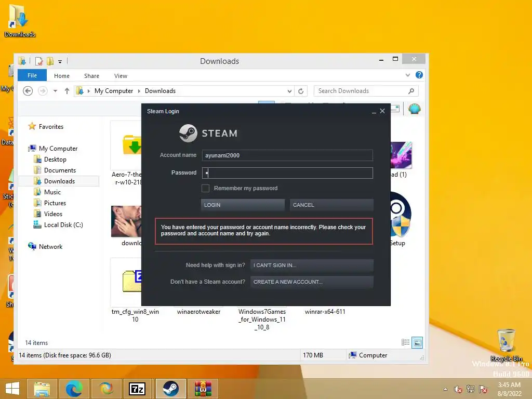The height and width of the screenshot is (399, 532).
Task: Select the Windows7Games_for_Windows_11_10_8 file
Action: click(x=262, y=320)
